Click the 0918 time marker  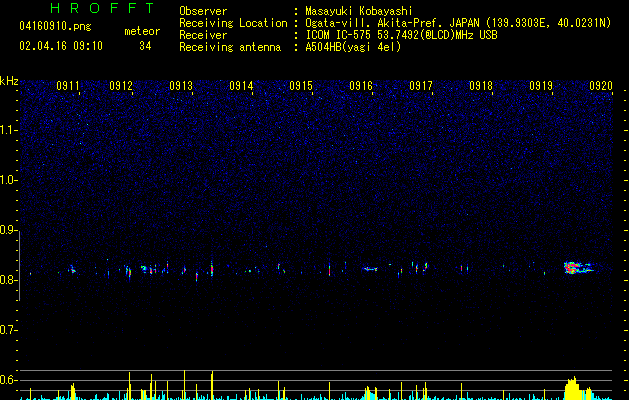pyautogui.click(x=481, y=86)
